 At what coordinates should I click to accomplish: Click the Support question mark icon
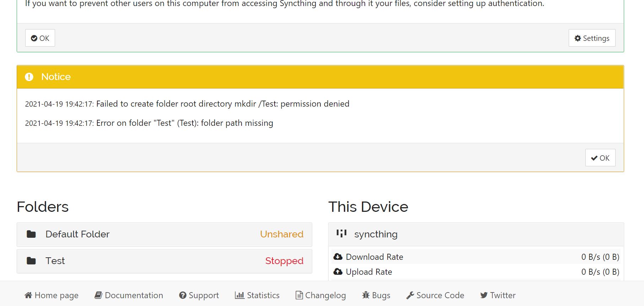pyautogui.click(x=183, y=295)
